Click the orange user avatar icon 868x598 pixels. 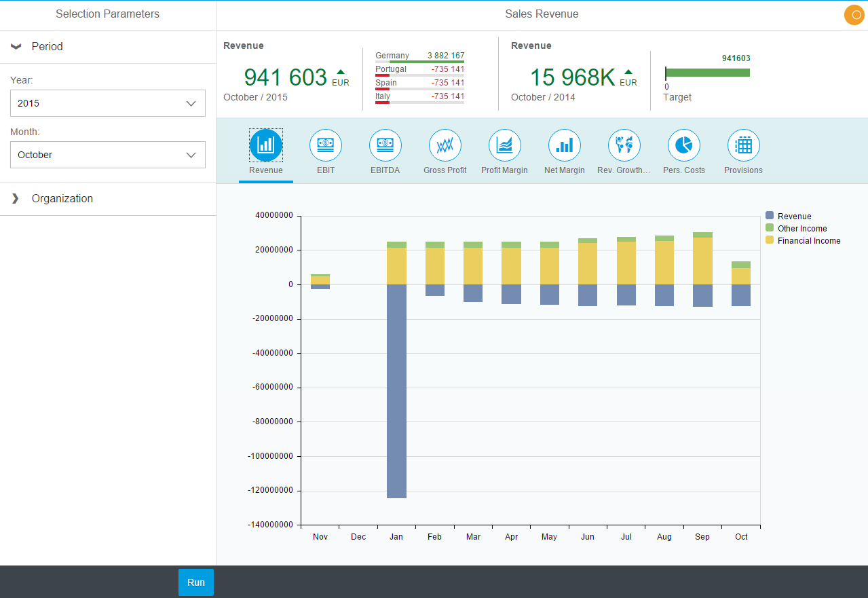854,14
